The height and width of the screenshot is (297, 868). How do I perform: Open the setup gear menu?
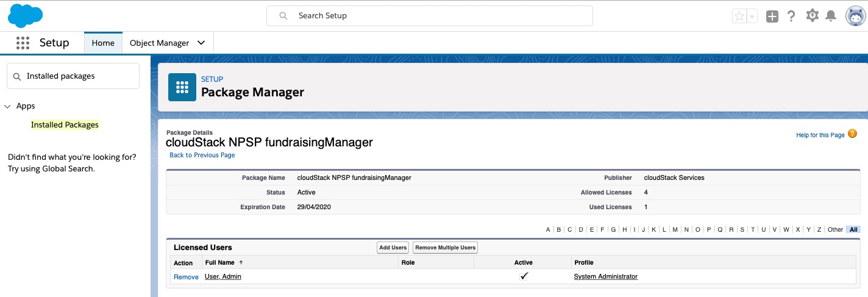click(x=812, y=16)
